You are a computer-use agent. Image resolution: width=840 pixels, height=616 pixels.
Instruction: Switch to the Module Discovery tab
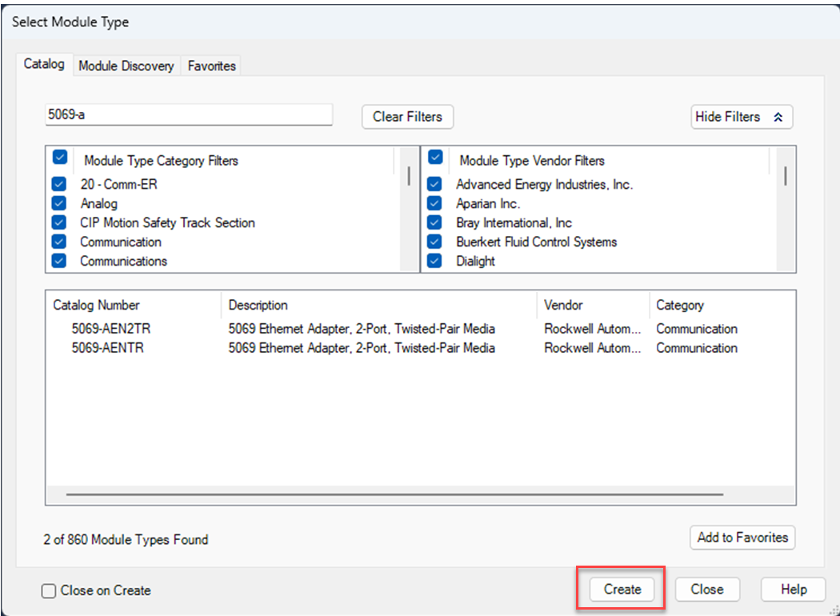coord(126,66)
